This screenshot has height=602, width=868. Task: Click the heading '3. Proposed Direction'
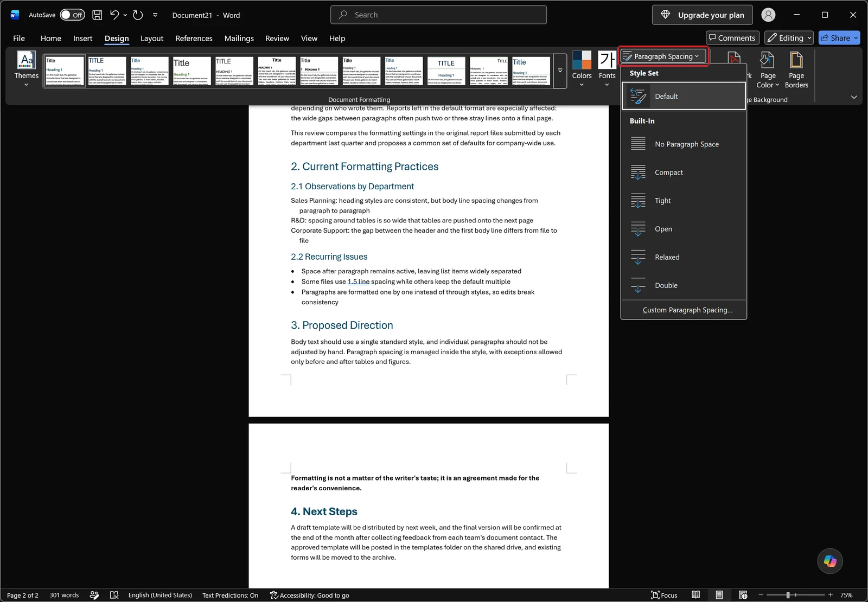point(342,325)
